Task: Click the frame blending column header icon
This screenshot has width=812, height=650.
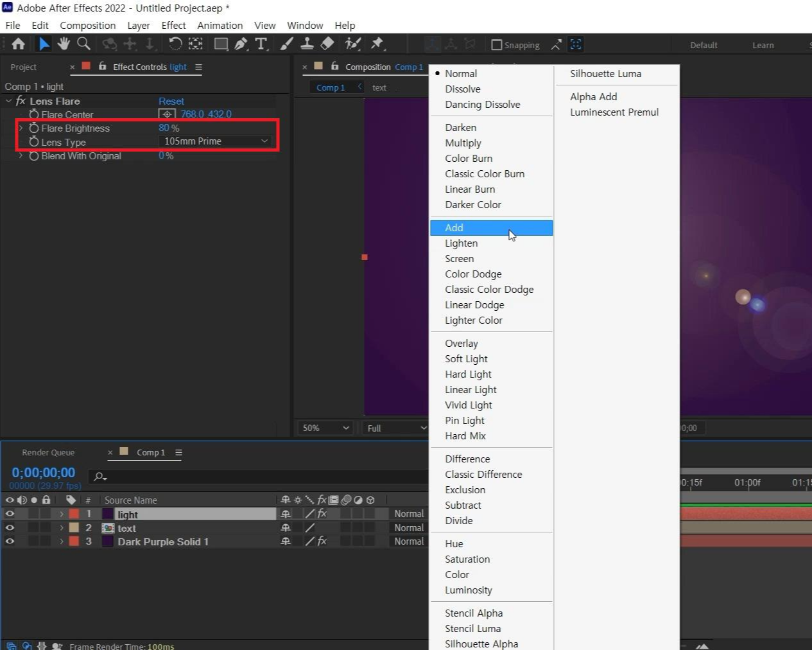Action: [333, 500]
